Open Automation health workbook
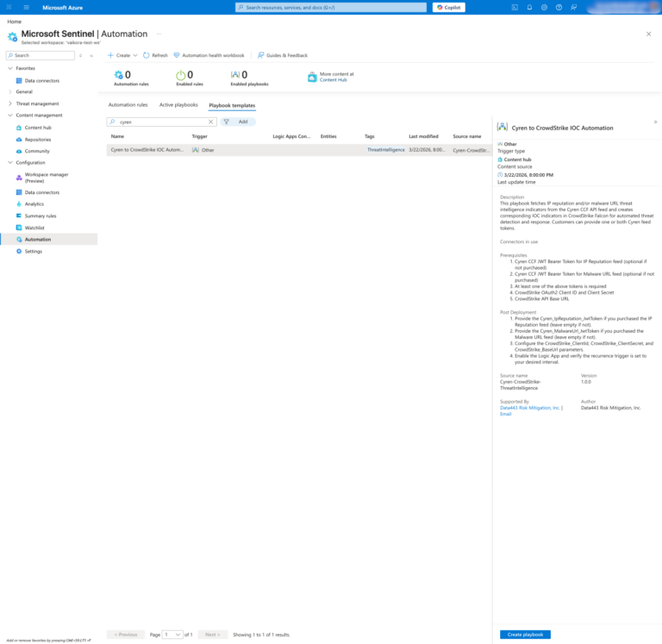 click(x=209, y=55)
